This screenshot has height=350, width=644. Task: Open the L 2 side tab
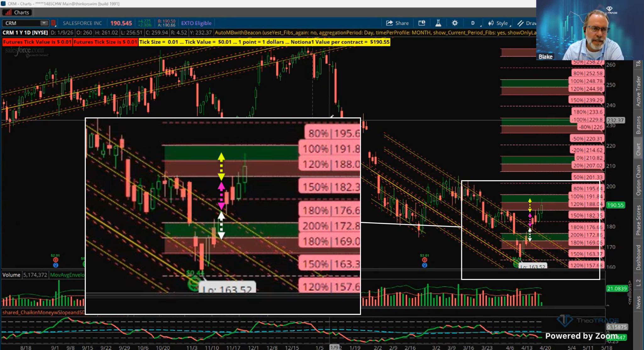(638, 283)
